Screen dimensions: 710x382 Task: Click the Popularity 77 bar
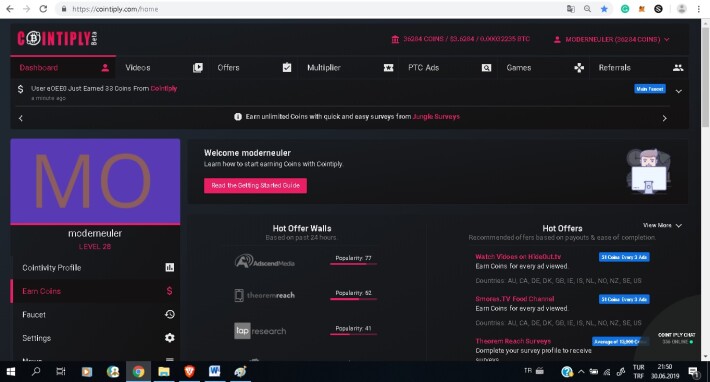[353, 264]
